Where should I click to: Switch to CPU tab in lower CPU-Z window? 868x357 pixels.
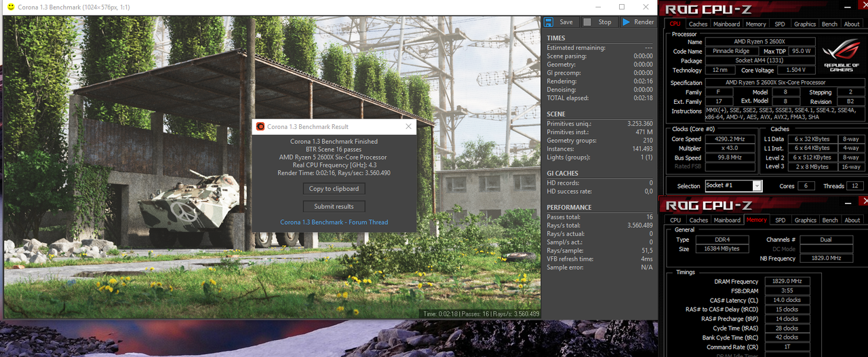coord(675,220)
